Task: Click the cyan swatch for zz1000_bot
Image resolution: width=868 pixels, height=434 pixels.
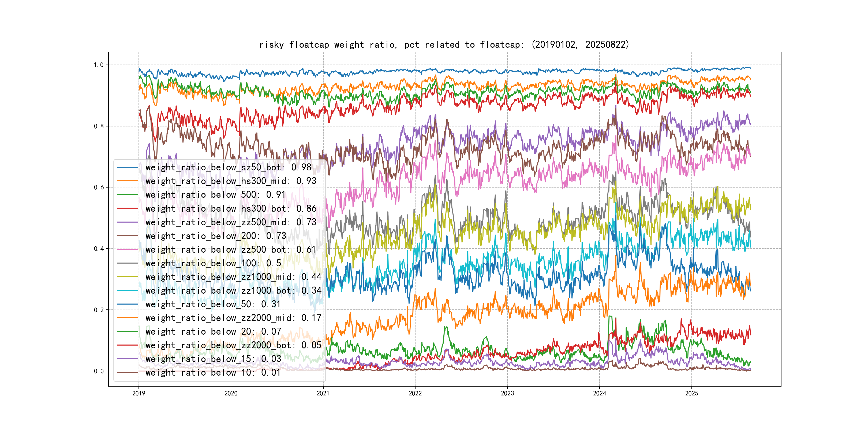Action: click(127, 290)
